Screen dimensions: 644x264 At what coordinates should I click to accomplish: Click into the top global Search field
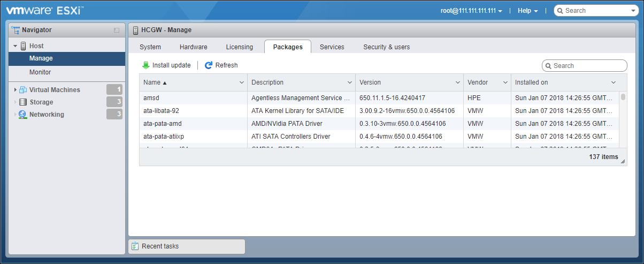click(597, 11)
